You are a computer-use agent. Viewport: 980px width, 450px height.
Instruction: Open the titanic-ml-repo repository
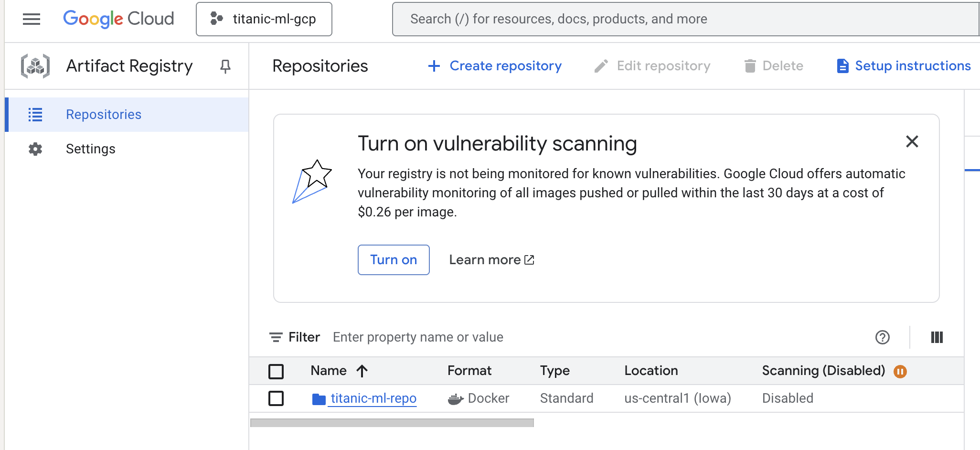373,398
